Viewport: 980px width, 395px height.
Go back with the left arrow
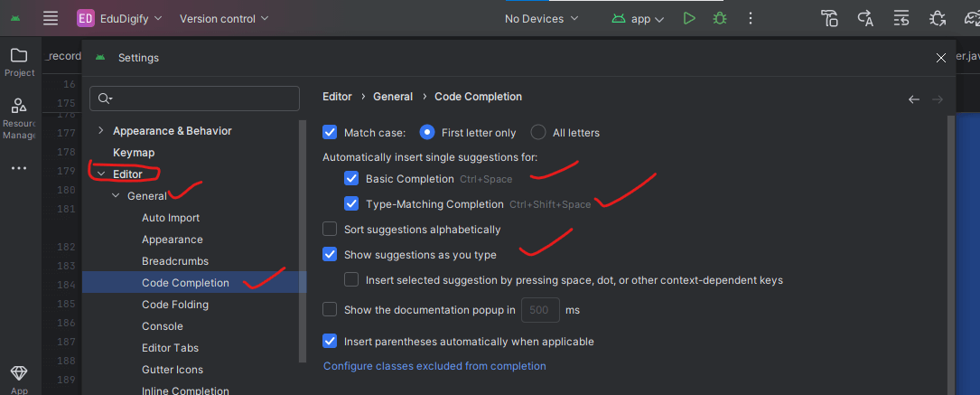point(914,99)
